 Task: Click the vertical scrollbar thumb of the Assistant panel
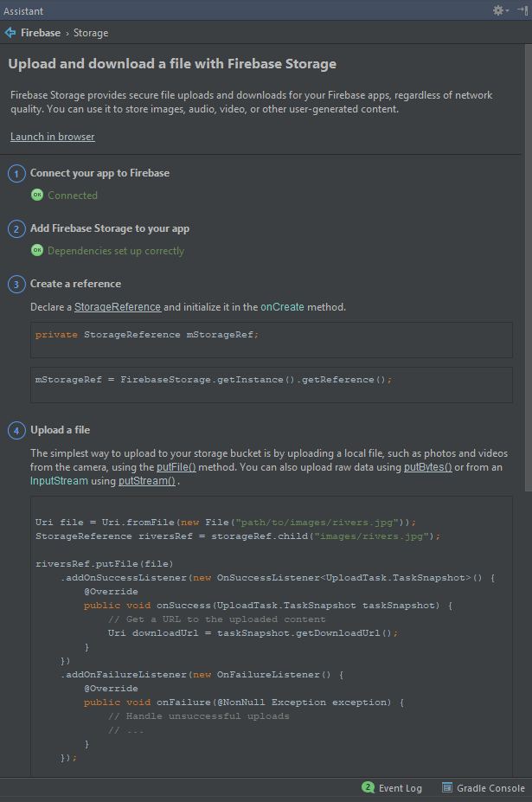[x=529, y=268]
